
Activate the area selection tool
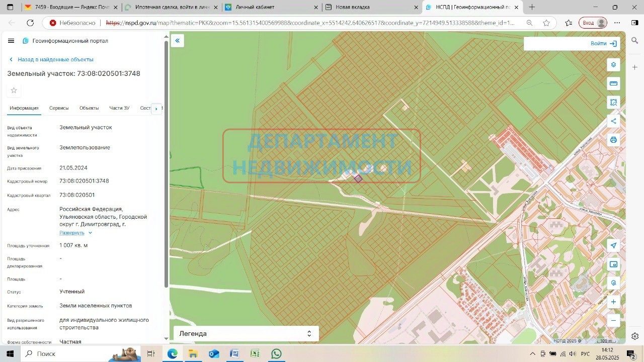(613, 102)
